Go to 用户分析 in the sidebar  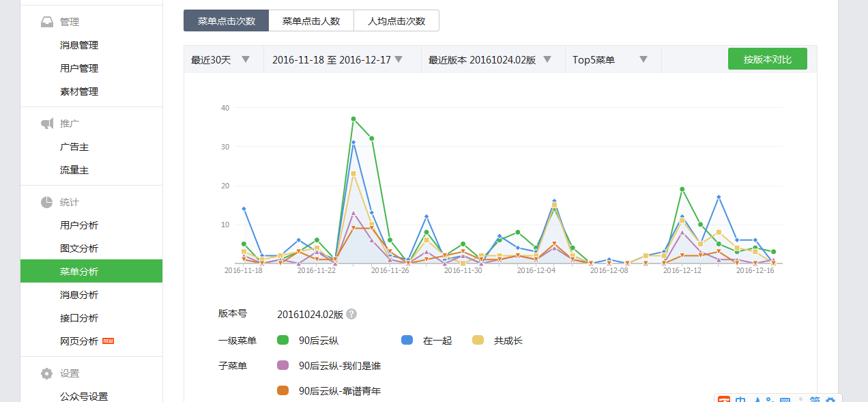79,225
